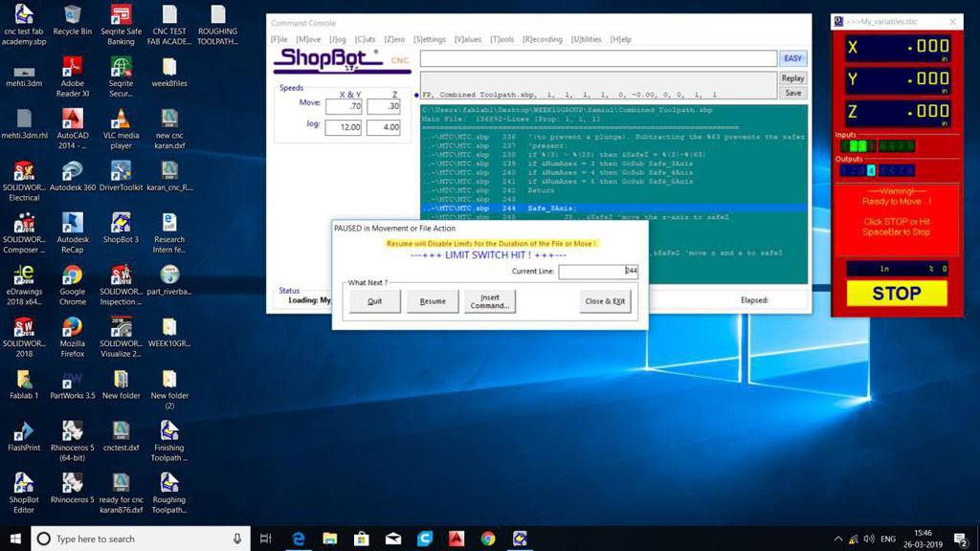Click Resume after limit switch hit
The height and width of the screenshot is (551, 980).
433,301
